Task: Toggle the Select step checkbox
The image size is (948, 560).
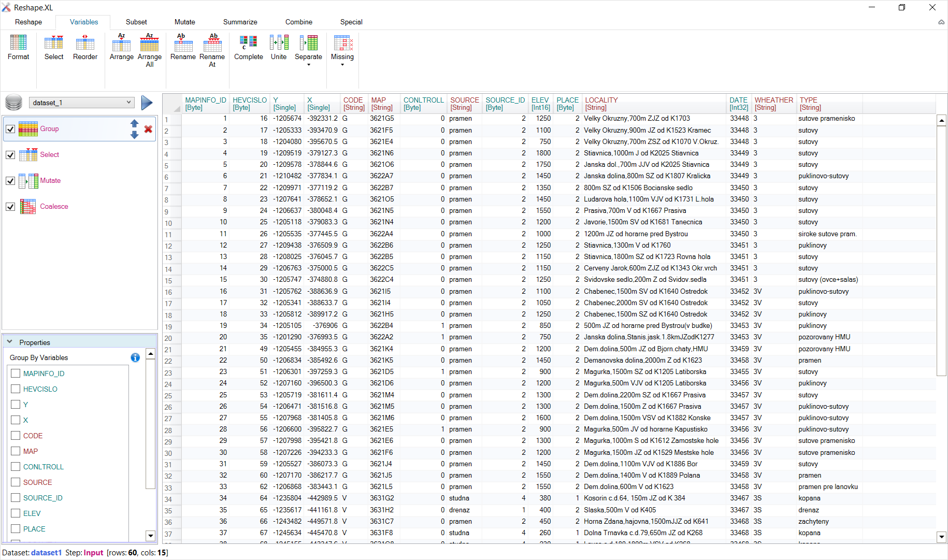Action: pyautogui.click(x=10, y=155)
